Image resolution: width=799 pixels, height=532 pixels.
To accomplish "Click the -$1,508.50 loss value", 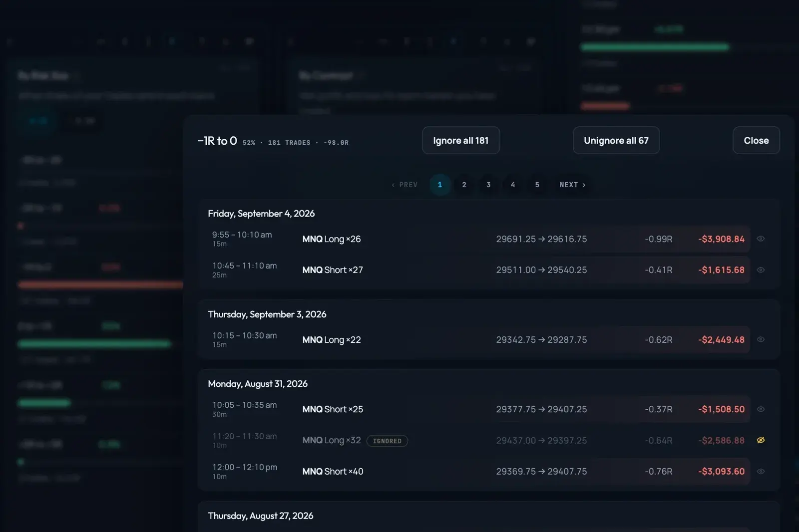I will 721,409.
